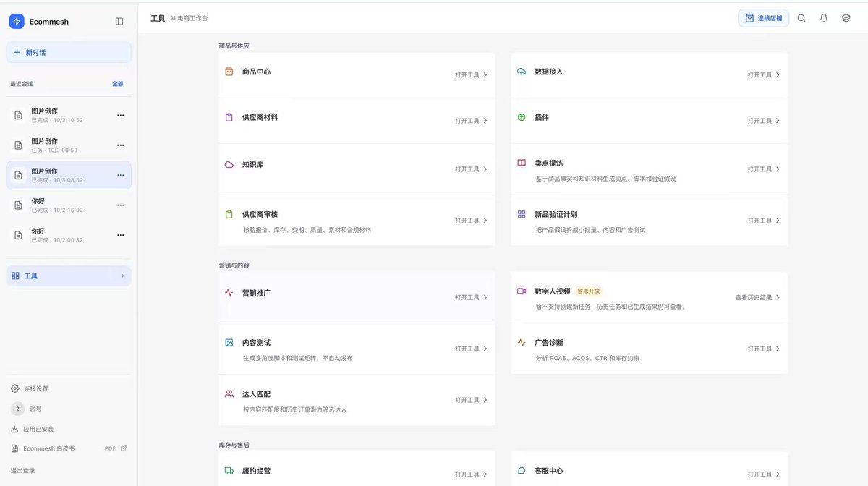Click the 商品中心 shopping bag icon
Image resolution: width=868 pixels, height=486 pixels.
(229, 72)
